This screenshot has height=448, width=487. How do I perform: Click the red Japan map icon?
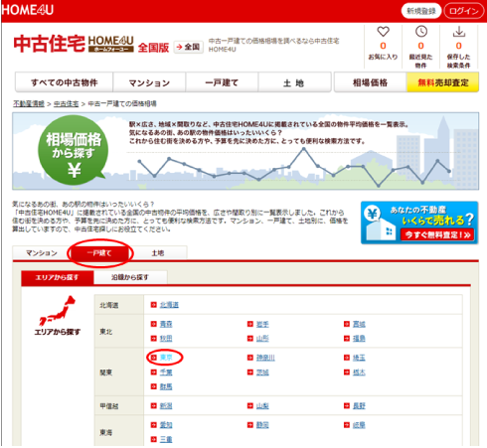pyautogui.click(x=57, y=311)
